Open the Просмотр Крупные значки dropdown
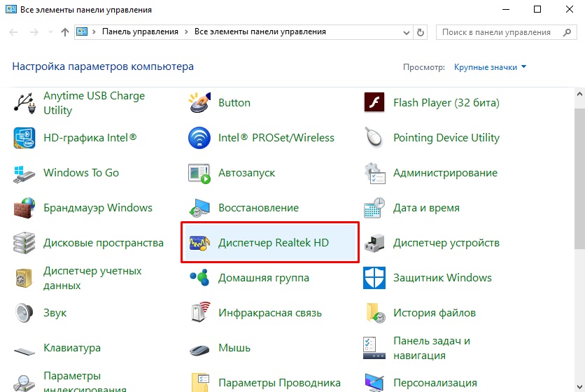The width and height of the screenshot is (585, 392). (490, 67)
